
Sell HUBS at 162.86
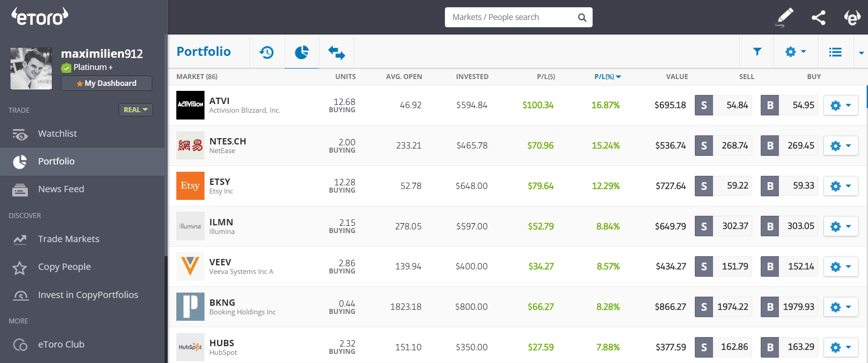(723, 347)
